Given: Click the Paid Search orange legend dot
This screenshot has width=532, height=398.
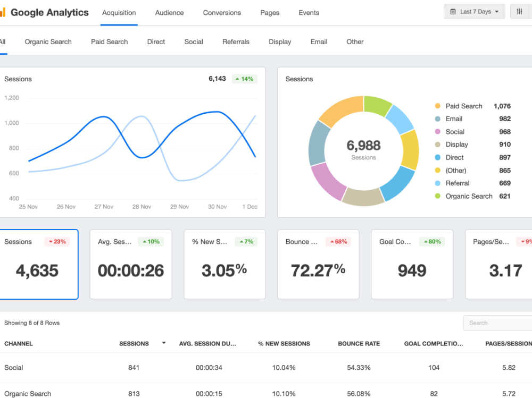Looking at the screenshot, I should tap(438, 106).
